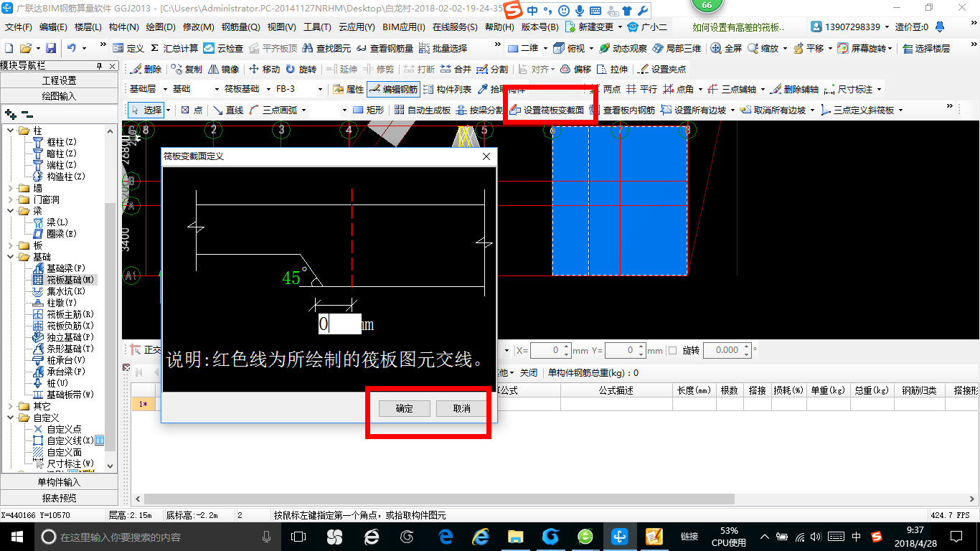Viewport: 980px width, 551px height.
Task: Open 定义 (Define) tool
Action: coord(128,48)
